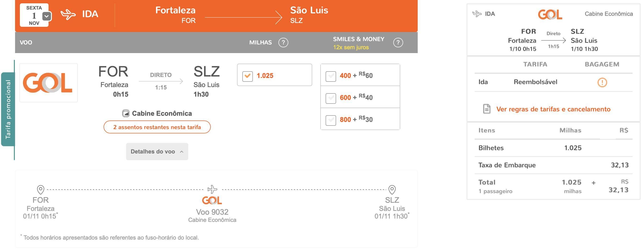Open the Milhas help question-mark icon
The height and width of the screenshot is (252, 644).
tap(283, 43)
